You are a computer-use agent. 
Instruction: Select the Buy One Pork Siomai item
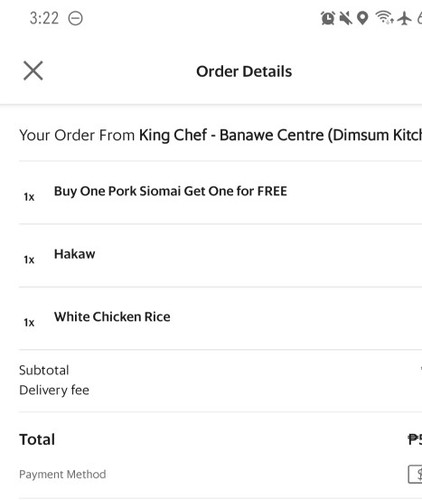click(x=220, y=192)
